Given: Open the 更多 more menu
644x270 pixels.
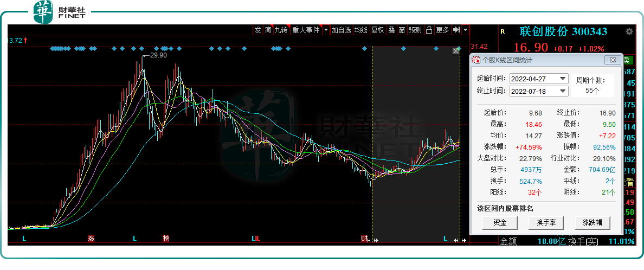Looking at the screenshot, I should [442, 30].
